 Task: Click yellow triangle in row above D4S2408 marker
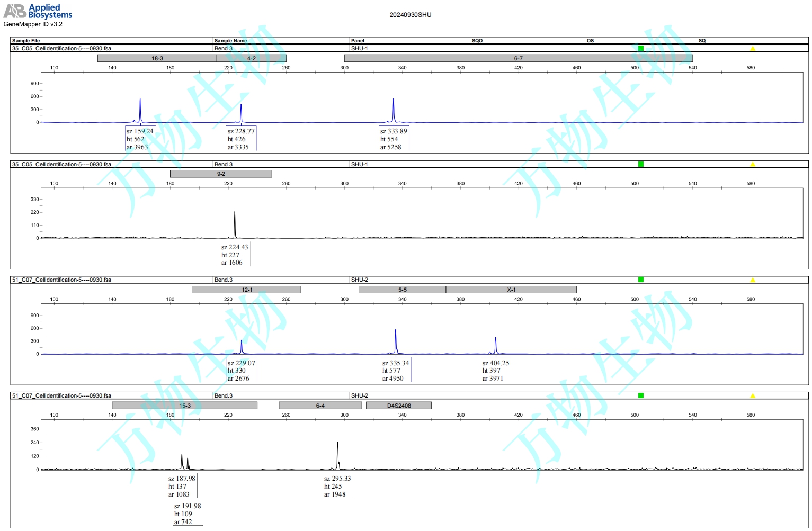click(x=752, y=396)
